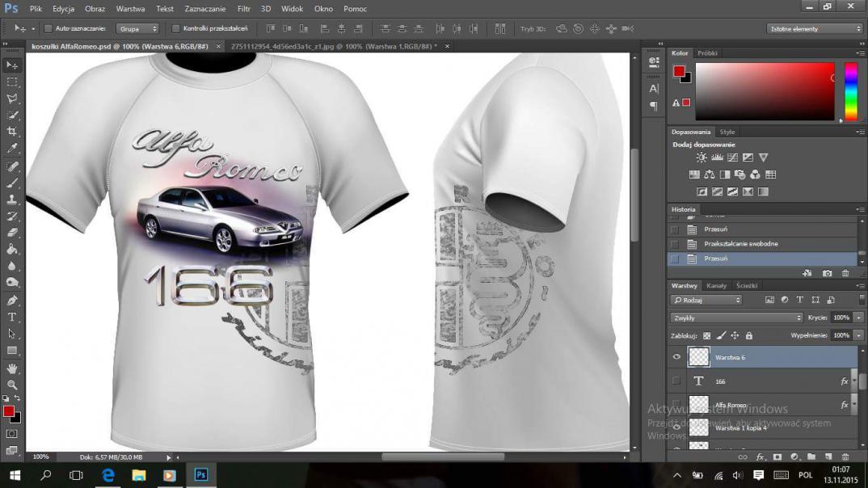Switch to the second document tab 2751112954

334,47
